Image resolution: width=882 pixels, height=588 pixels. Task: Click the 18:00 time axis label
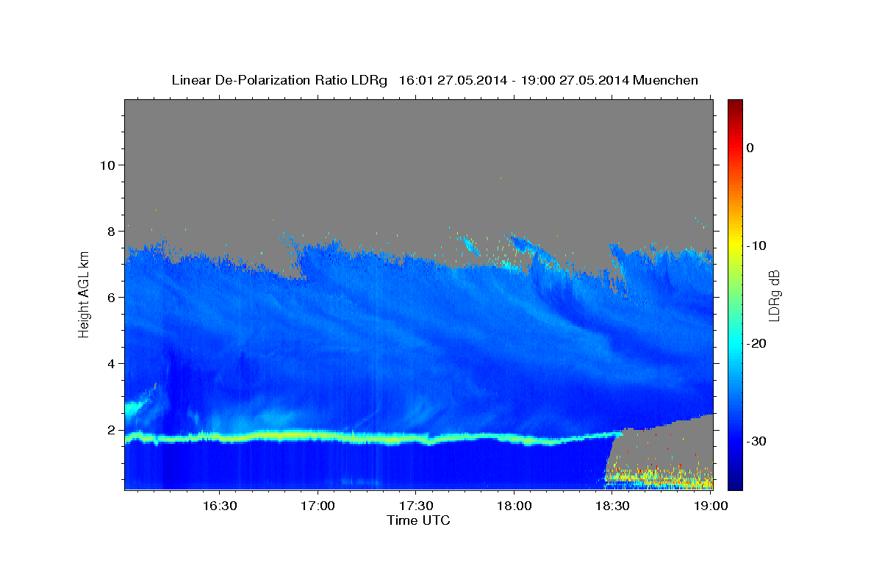514,506
